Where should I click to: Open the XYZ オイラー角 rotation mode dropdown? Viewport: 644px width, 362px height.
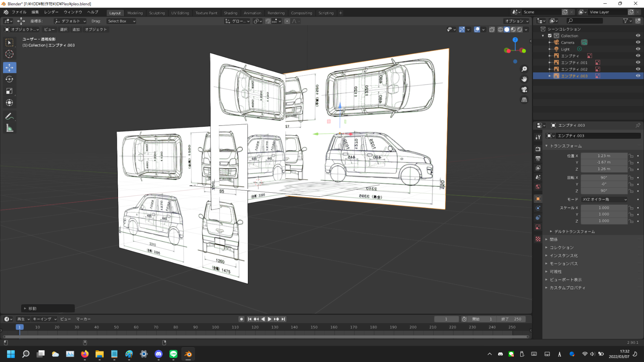(x=604, y=199)
